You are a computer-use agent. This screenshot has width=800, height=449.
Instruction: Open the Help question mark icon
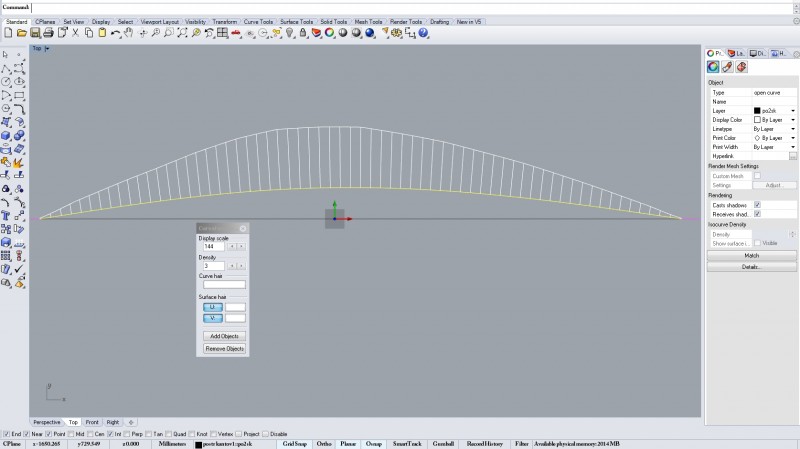[x=423, y=33]
